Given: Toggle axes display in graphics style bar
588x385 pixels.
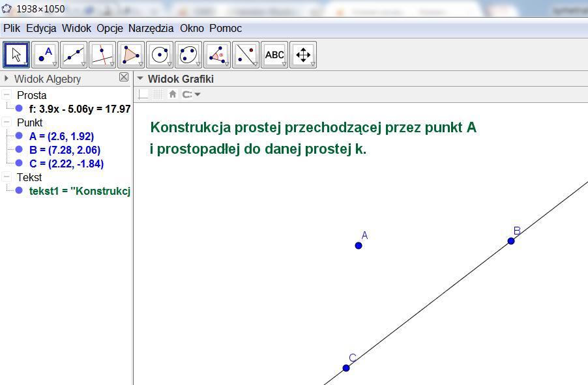Looking at the screenshot, I should tap(143, 94).
